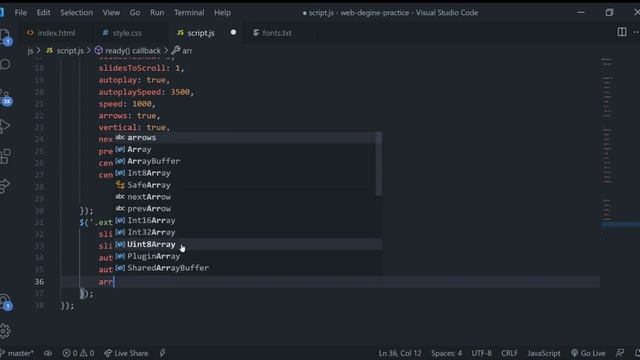Select the PluginArray suggestion
Viewport: 640px width, 360px height.
coord(248,256)
